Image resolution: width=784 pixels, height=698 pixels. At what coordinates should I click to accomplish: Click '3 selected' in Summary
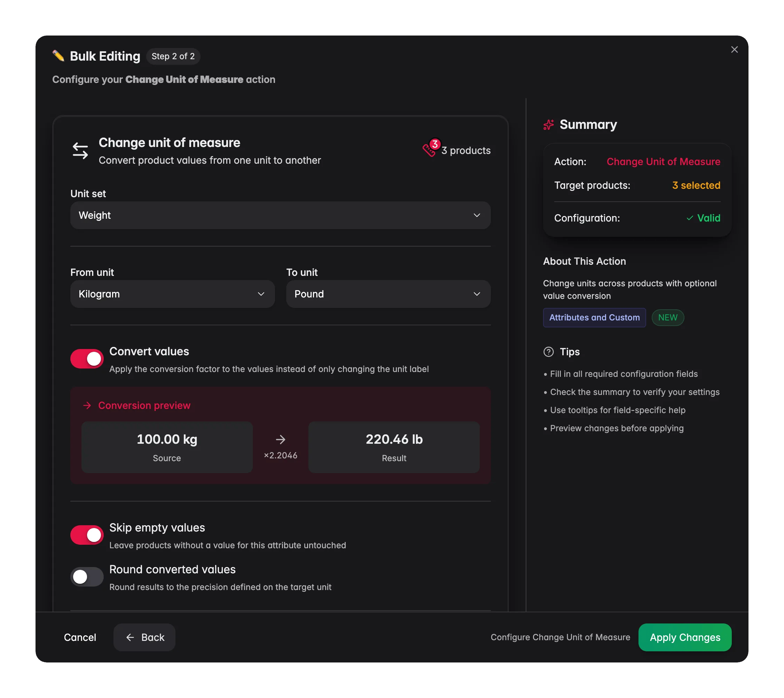click(696, 185)
